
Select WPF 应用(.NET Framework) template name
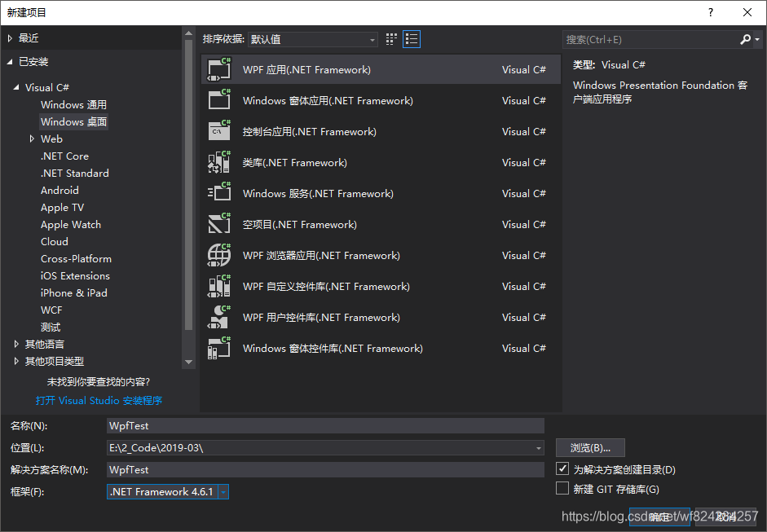(306, 69)
